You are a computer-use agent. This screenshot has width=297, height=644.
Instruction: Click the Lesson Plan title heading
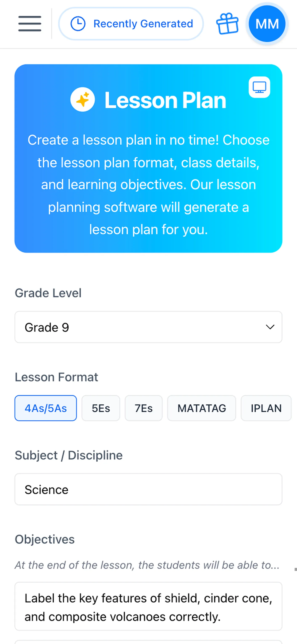coord(165,100)
